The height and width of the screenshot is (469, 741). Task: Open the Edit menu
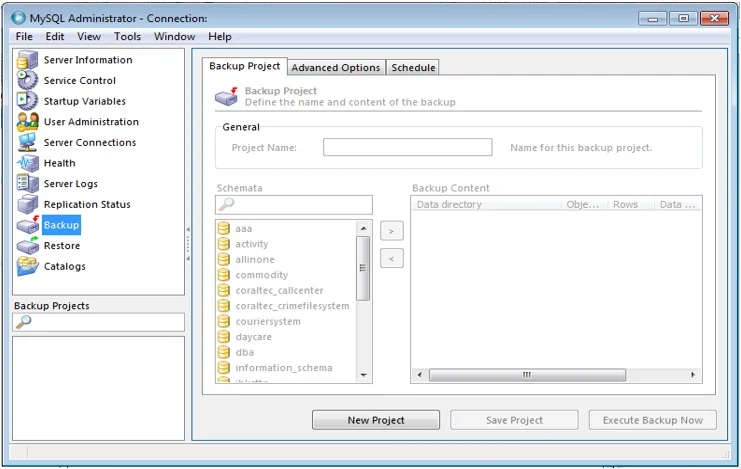pos(55,36)
